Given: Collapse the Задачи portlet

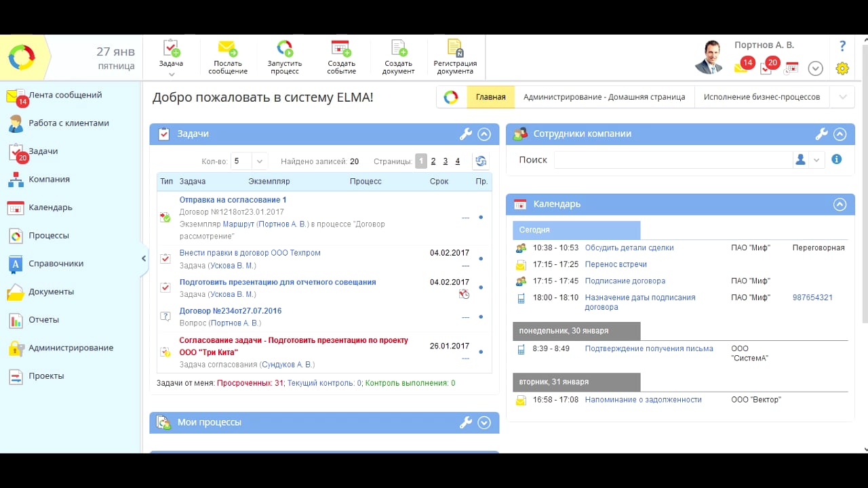Looking at the screenshot, I should coord(484,134).
